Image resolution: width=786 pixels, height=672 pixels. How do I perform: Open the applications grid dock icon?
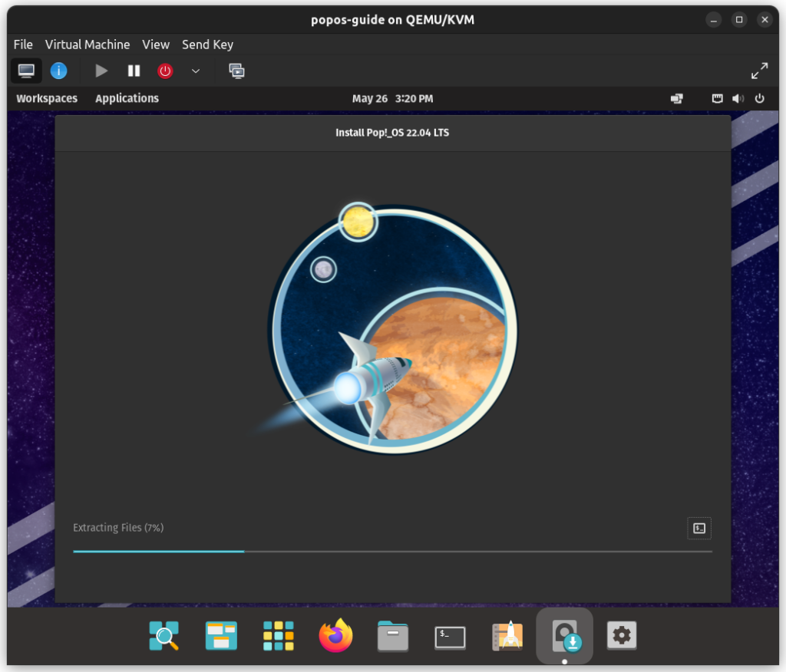click(x=278, y=635)
